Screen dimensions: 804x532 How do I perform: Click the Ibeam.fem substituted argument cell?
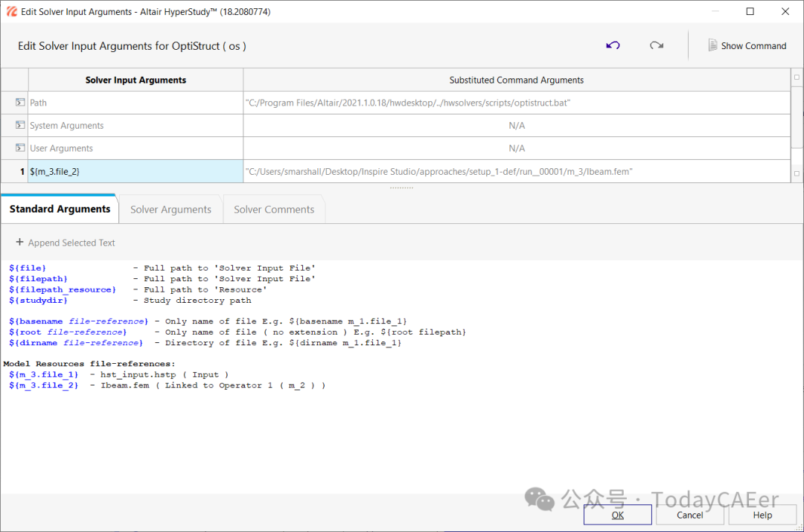(x=517, y=171)
